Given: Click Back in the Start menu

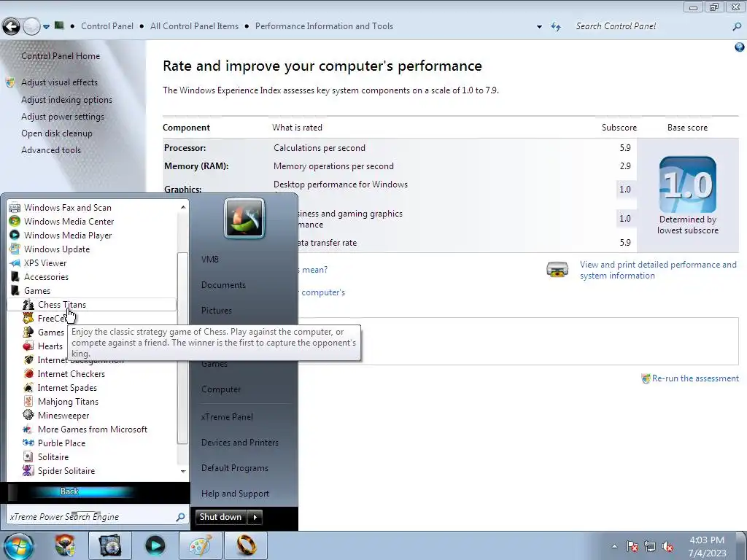Looking at the screenshot, I should [69, 491].
